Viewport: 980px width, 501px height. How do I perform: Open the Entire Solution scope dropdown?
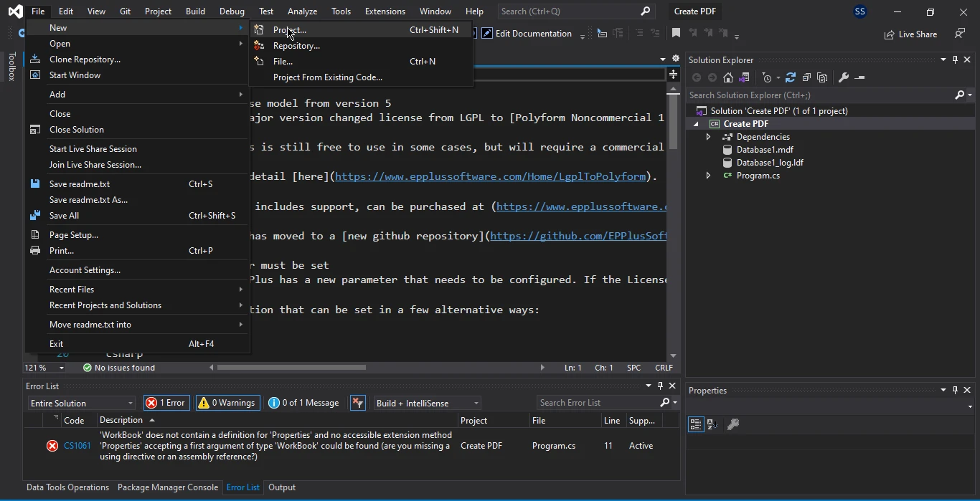(x=81, y=403)
